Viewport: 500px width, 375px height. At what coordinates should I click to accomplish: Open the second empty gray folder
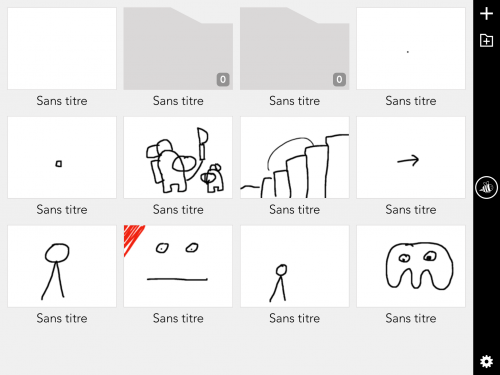pyautogui.click(x=294, y=49)
